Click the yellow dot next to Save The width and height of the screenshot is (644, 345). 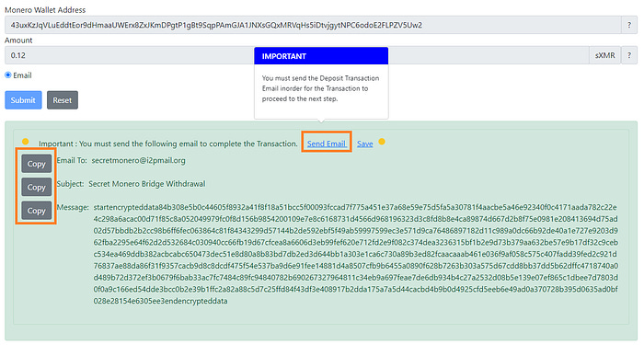382,142
